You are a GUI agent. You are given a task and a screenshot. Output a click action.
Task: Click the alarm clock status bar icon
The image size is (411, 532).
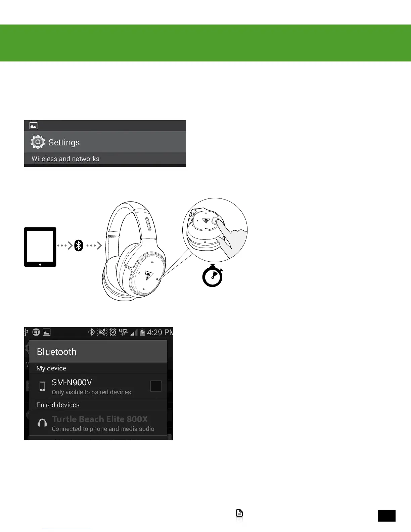113,332
